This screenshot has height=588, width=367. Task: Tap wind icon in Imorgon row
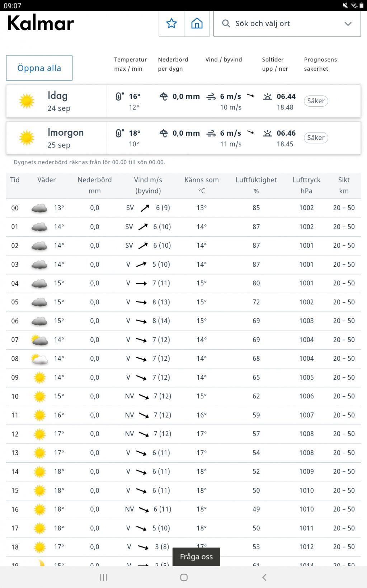pos(211,133)
